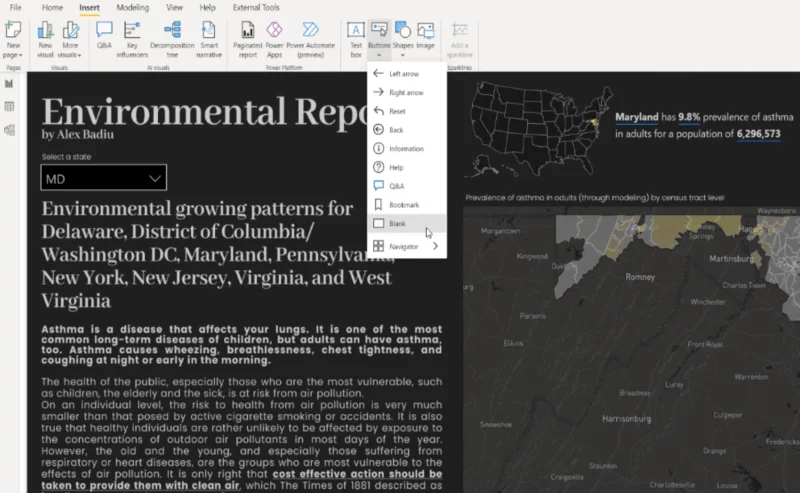Select the Bookmark button option
This screenshot has width=800, height=493.
coord(407,205)
